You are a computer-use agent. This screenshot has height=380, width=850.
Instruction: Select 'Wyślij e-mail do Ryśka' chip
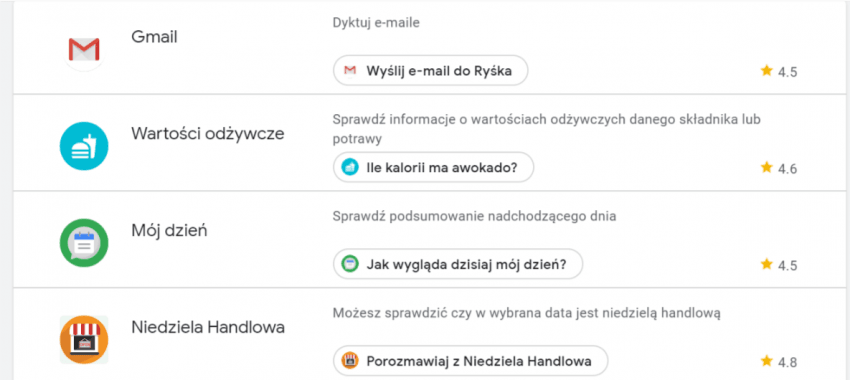(430, 70)
